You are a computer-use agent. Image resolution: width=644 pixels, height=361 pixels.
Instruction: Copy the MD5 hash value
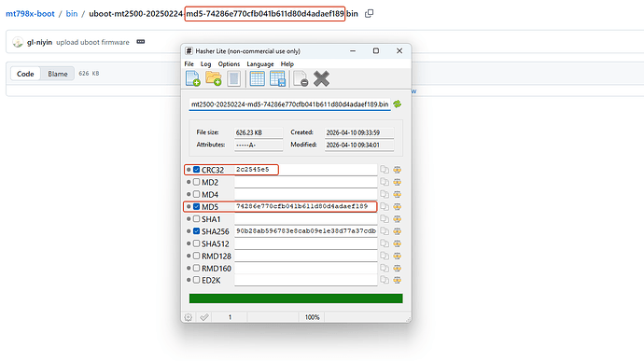point(385,206)
